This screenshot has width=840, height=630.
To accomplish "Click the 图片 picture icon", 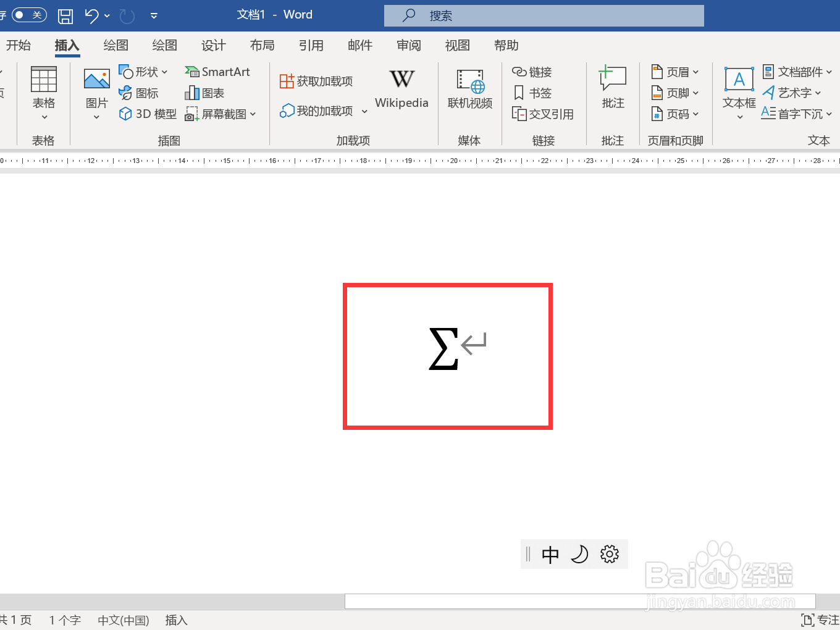I will [x=97, y=79].
